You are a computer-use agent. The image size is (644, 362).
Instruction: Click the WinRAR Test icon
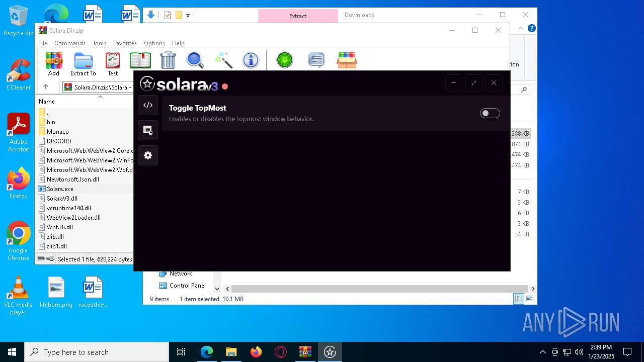point(113,64)
